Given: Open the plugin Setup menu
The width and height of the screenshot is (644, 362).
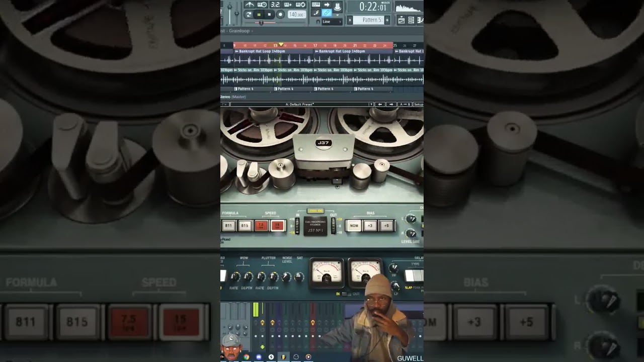Looking at the screenshot, I should [x=418, y=105].
